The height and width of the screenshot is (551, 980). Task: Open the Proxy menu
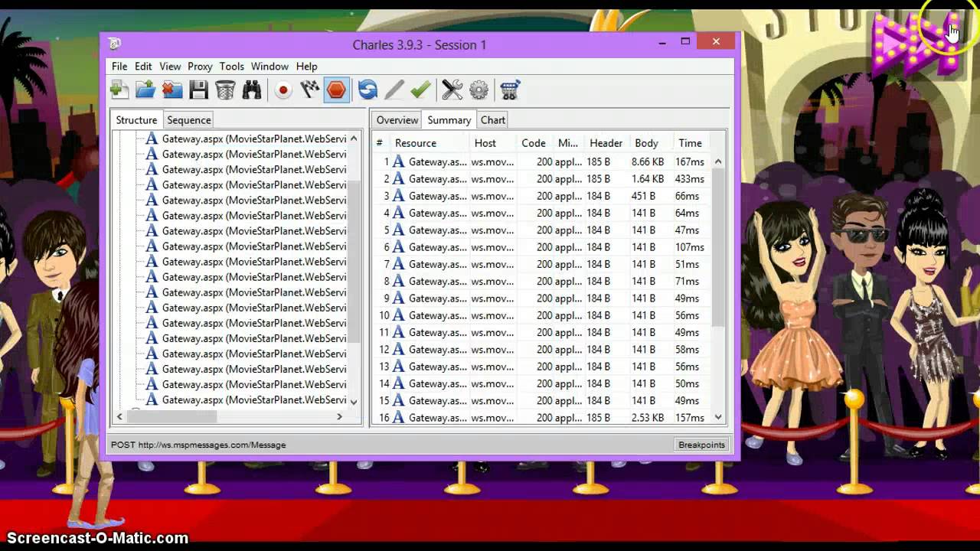pos(200,67)
